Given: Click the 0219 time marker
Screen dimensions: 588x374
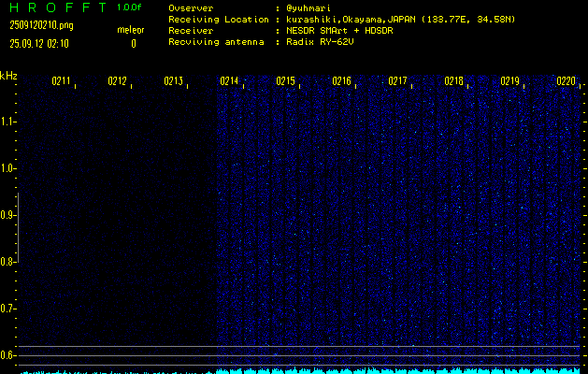Looking at the screenshot, I should coord(509,81).
